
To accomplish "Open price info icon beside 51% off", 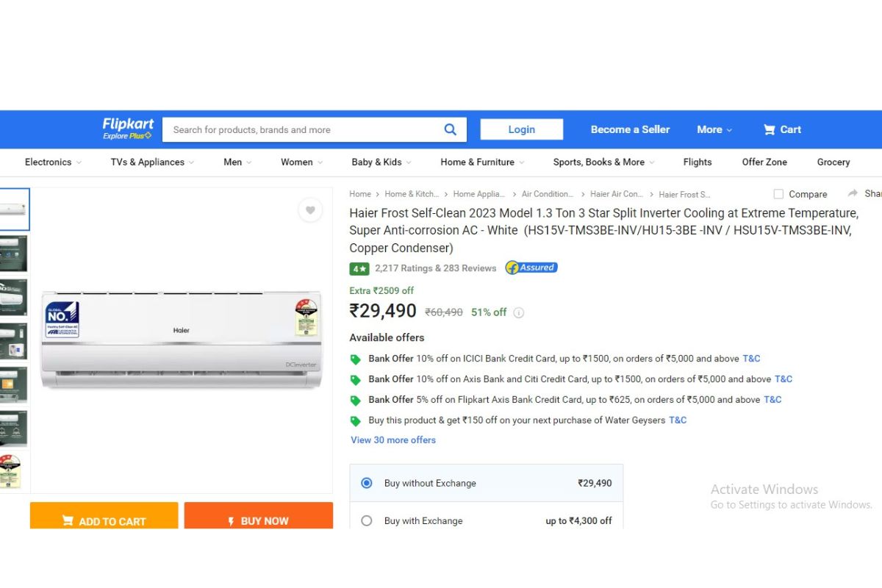I will tap(519, 312).
